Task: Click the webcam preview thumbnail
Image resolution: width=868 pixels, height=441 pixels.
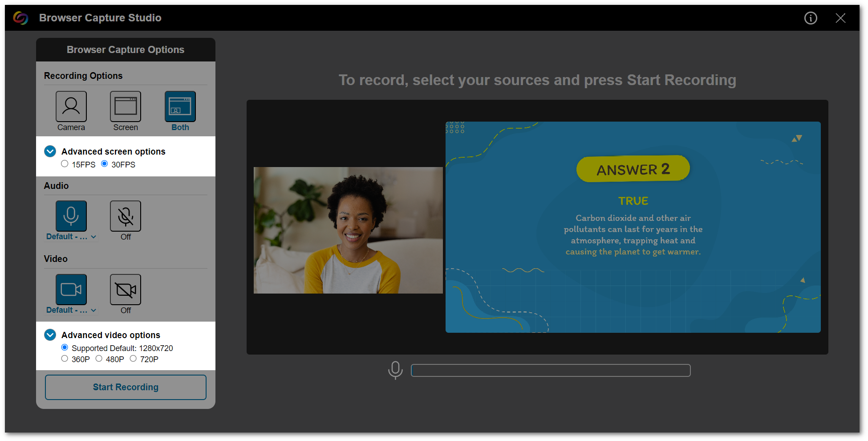Action: [x=348, y=230]
